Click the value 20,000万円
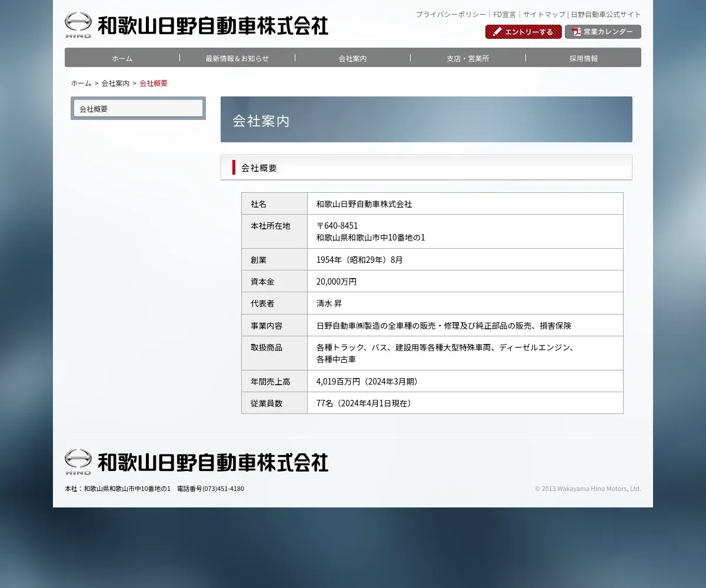The width and height of the screenshot is (706, 588). point(337,282)
